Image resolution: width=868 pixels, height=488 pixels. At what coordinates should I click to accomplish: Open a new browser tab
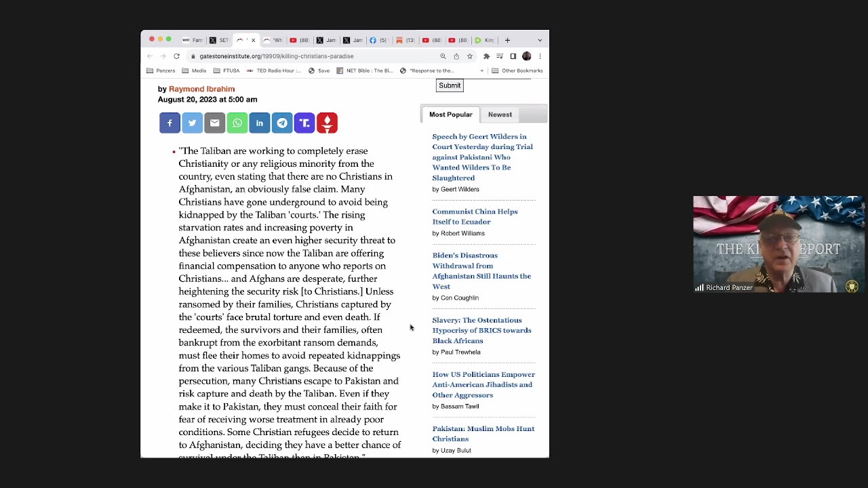[x=507, y=40]
